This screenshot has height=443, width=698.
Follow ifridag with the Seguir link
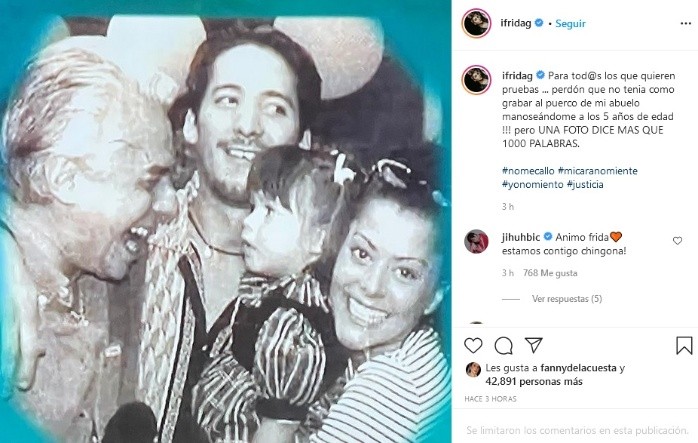570,24
